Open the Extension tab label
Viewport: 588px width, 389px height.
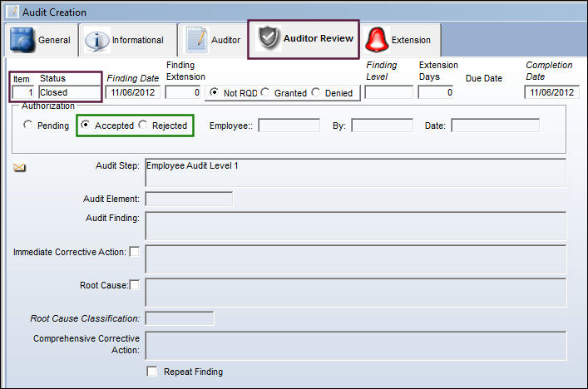coord(411,40)
